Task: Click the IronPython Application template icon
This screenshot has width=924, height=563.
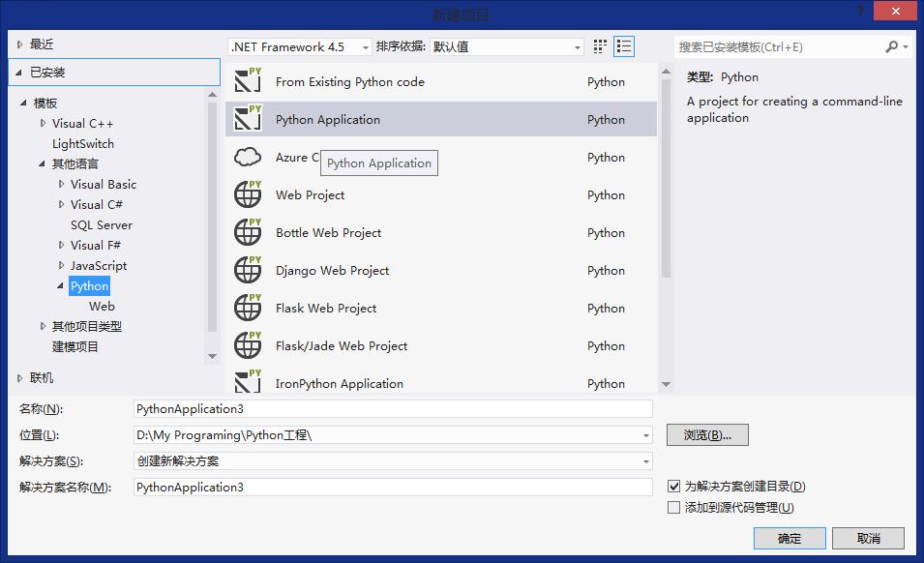Action: pos(248,381)
